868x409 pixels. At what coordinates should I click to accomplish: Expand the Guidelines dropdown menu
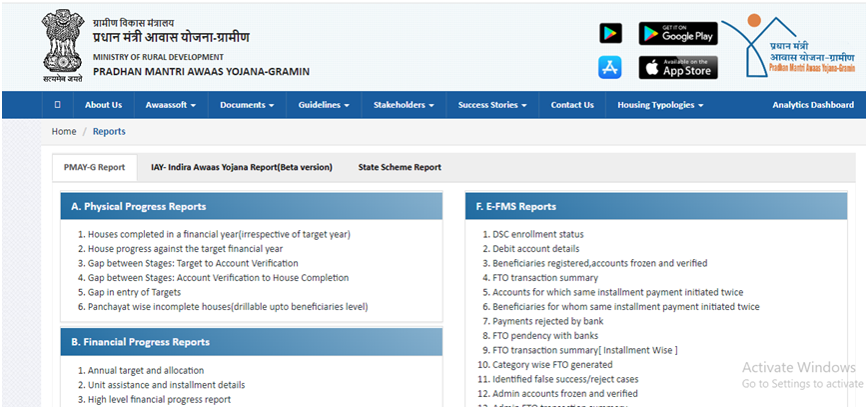coord(324,105)
